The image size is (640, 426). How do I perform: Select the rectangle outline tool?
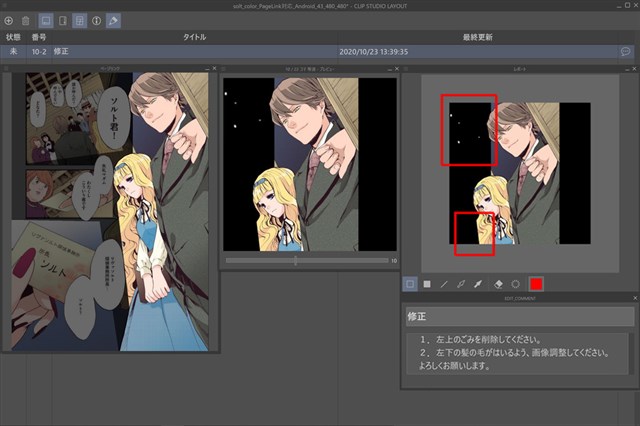(410, 284)
